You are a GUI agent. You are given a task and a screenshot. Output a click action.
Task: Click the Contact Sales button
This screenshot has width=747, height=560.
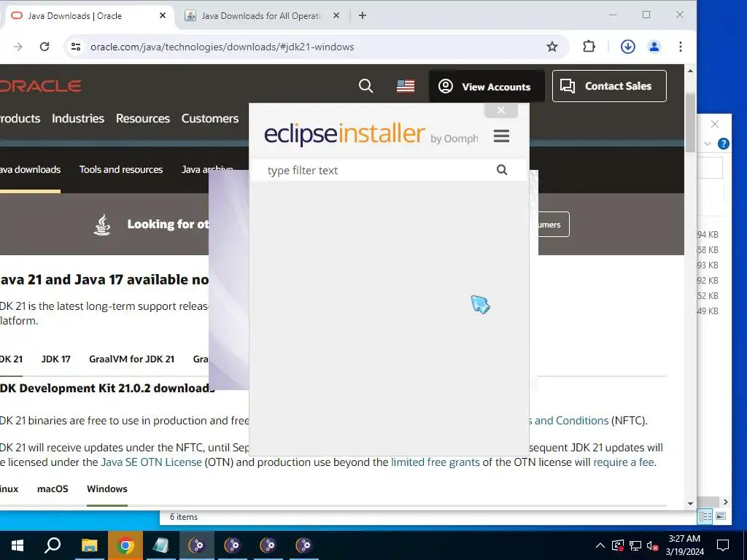(x=609, y=86)
